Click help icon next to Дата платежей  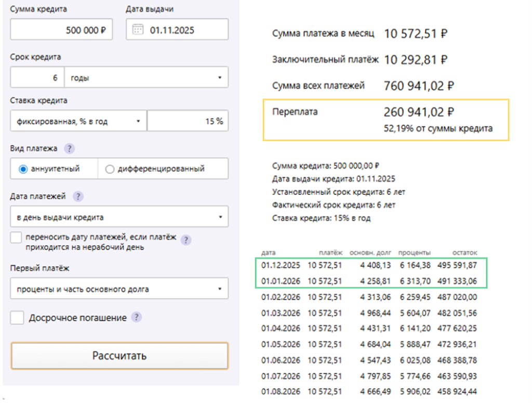click(x=78, y=196)
